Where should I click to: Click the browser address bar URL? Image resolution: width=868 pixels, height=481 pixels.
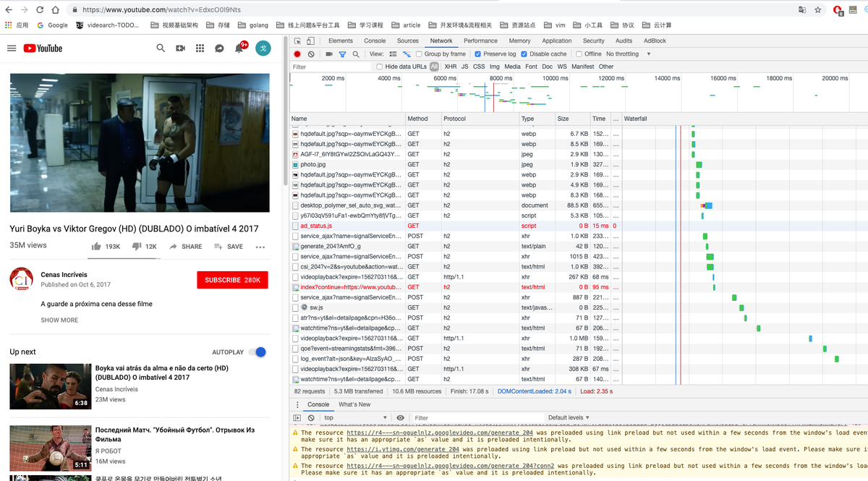pyautogui.click(x=162, y=10)
